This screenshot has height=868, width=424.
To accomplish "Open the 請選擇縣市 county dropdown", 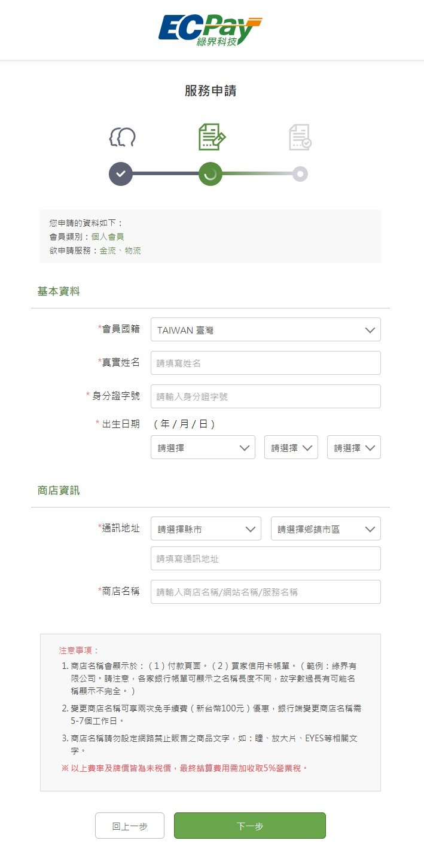I will coord(206,528).
